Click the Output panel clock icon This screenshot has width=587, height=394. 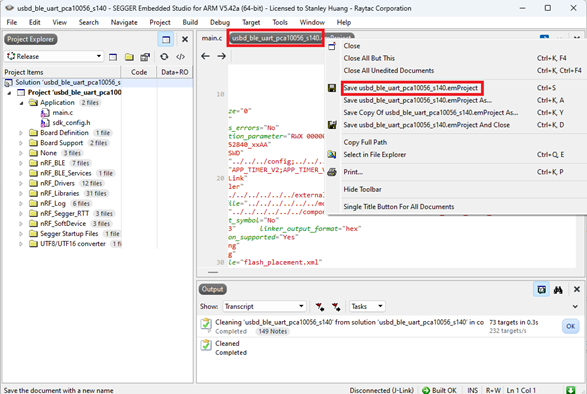541,290
